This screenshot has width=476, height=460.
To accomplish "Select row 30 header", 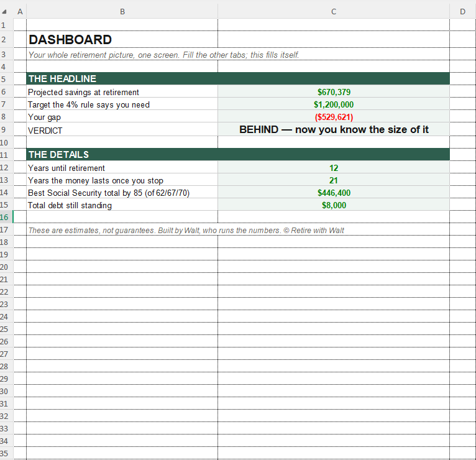I will [6, 392].
